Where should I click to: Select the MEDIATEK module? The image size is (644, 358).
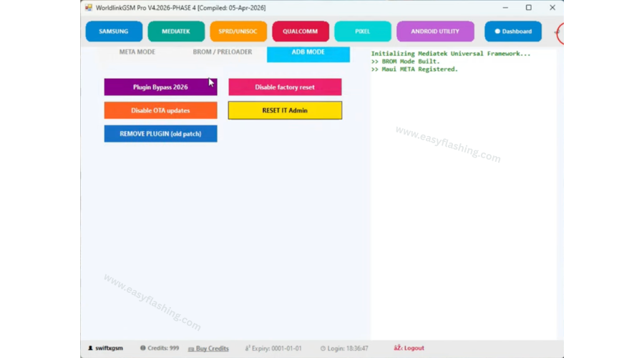tap(176, 32)
